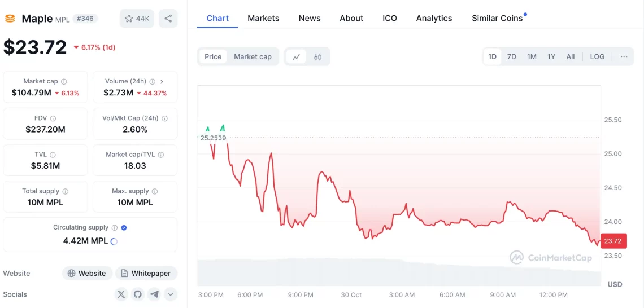Open Telegram social link
Viewport: 644px width, 308px height.
pyautogui.click(x=154, y=294)
